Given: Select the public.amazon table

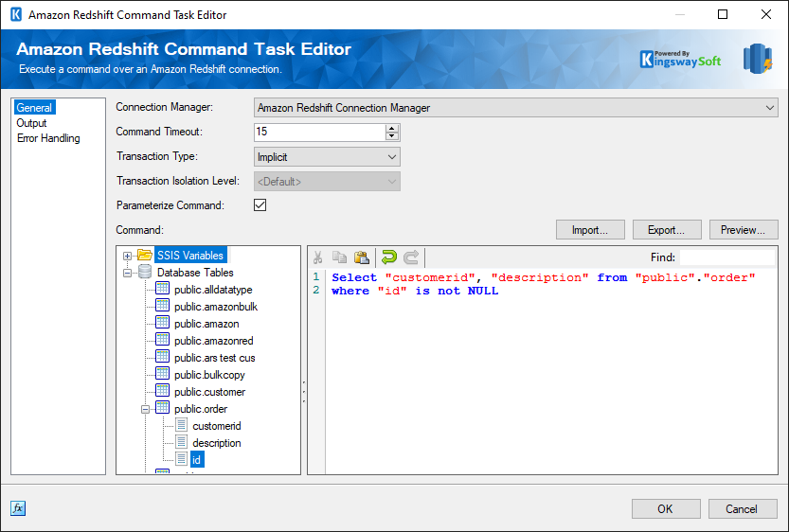Looking at the screenshot, I should click(x=206, y=324).
